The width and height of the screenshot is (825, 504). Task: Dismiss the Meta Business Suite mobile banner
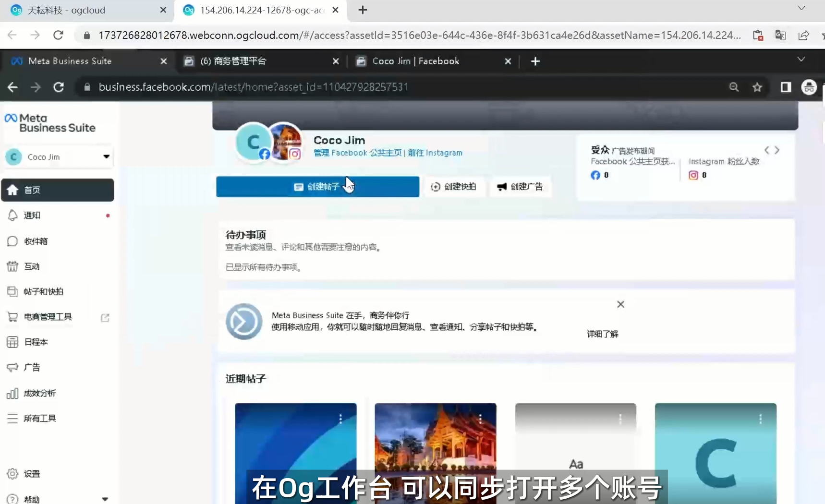pyautogui.click(x=620, y=304)
